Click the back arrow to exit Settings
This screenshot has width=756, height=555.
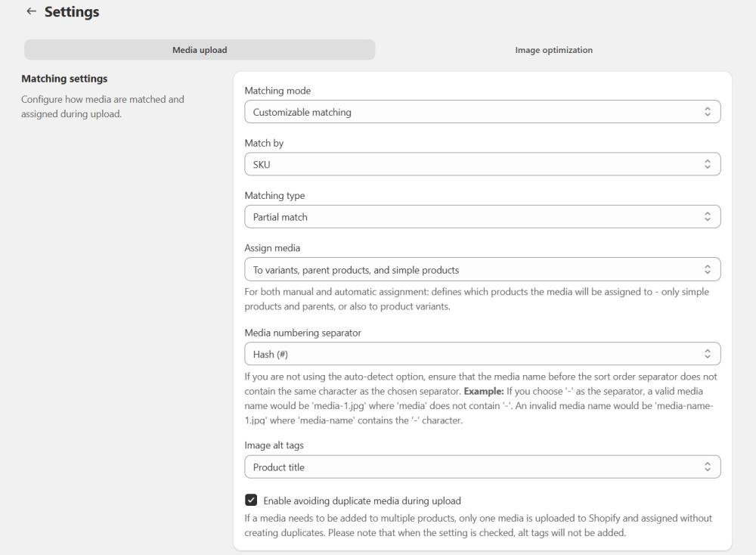tap(30, 11)
